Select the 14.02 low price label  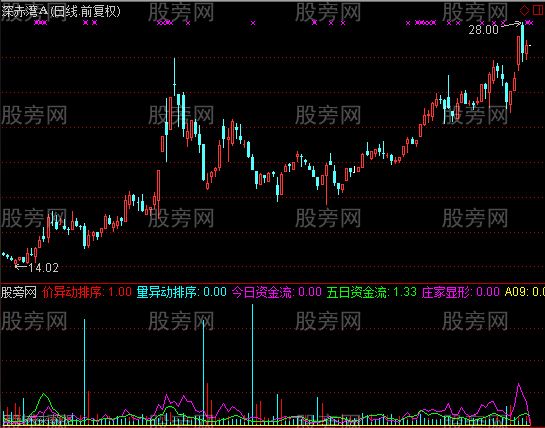(44, 268)
